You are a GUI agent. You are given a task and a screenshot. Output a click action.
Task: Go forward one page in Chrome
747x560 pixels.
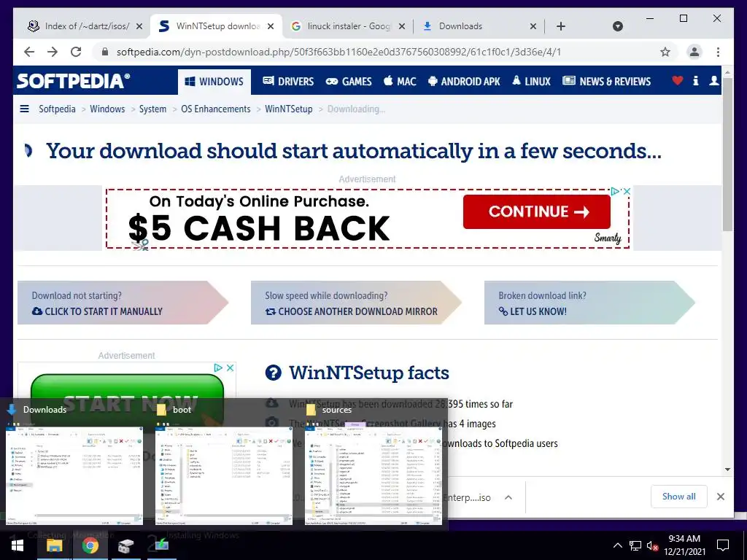[53, 52]
